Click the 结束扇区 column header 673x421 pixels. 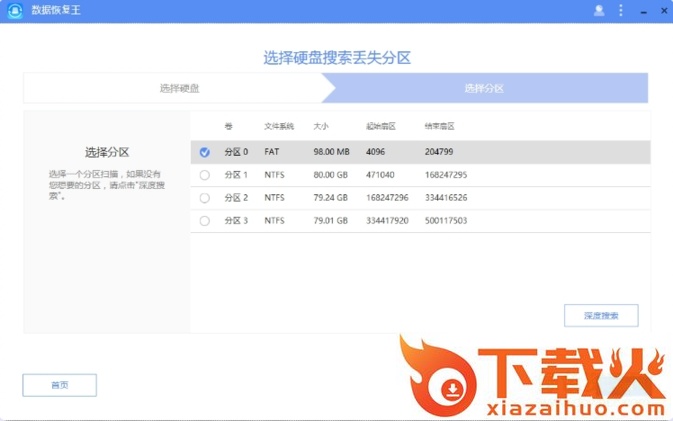[x=440, y=126]
